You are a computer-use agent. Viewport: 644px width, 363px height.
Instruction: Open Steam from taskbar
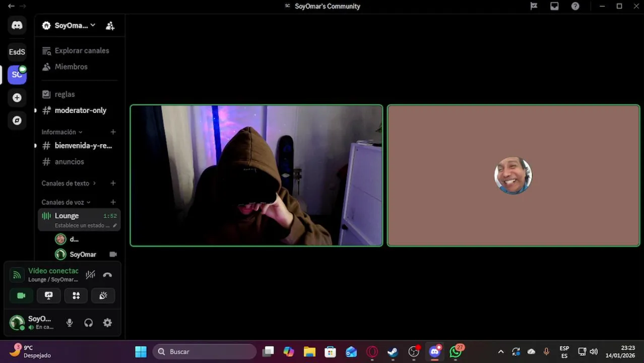(x=393, y=351)
